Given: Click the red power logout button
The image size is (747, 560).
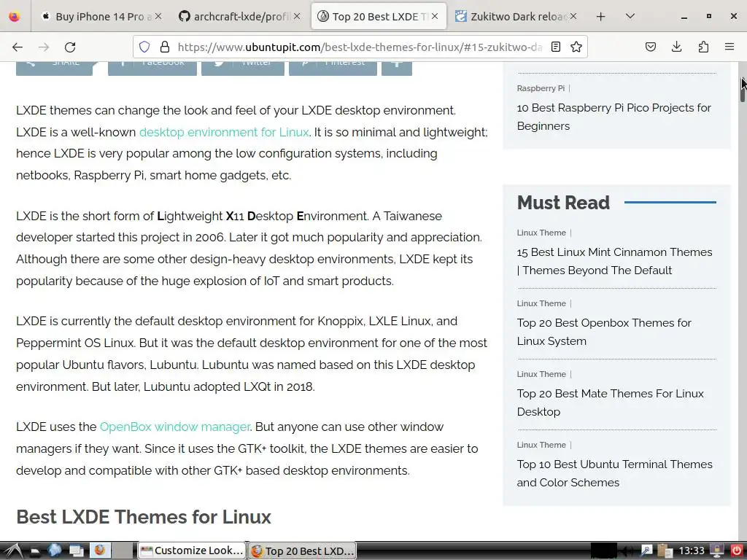Looking at the screenshot, I should 737,551.
